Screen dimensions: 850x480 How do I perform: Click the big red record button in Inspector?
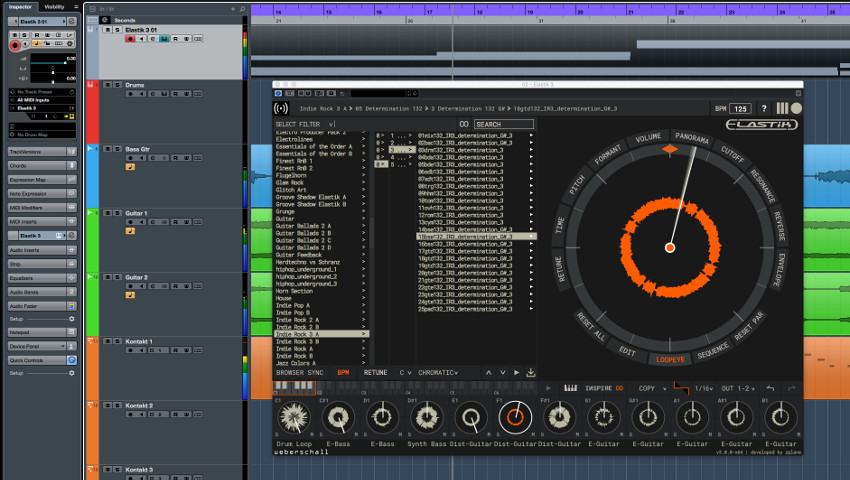point(15,46)
